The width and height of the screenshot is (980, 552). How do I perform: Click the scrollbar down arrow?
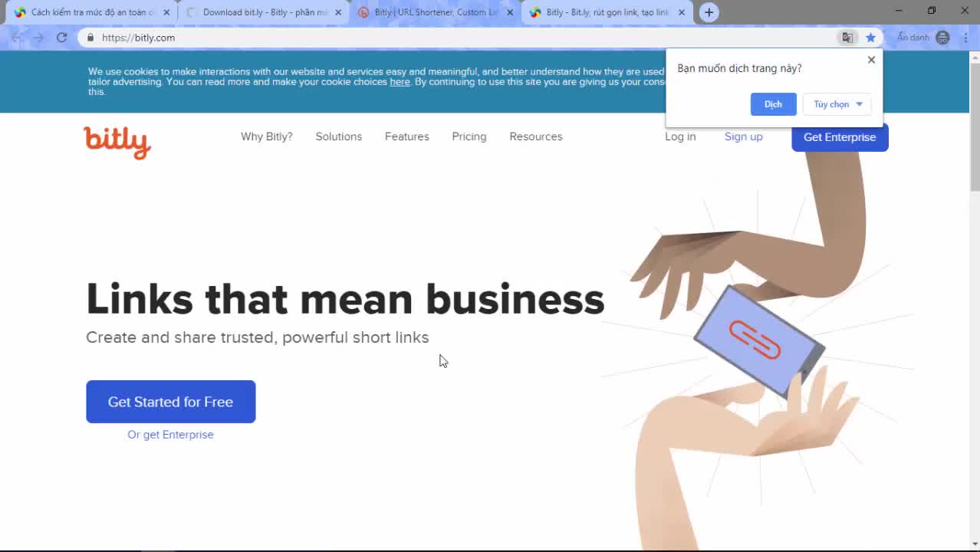point(975,545)
